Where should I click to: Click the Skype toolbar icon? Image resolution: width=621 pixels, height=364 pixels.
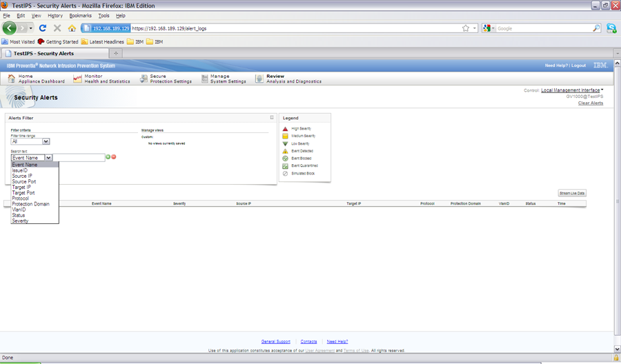(611, 28)
